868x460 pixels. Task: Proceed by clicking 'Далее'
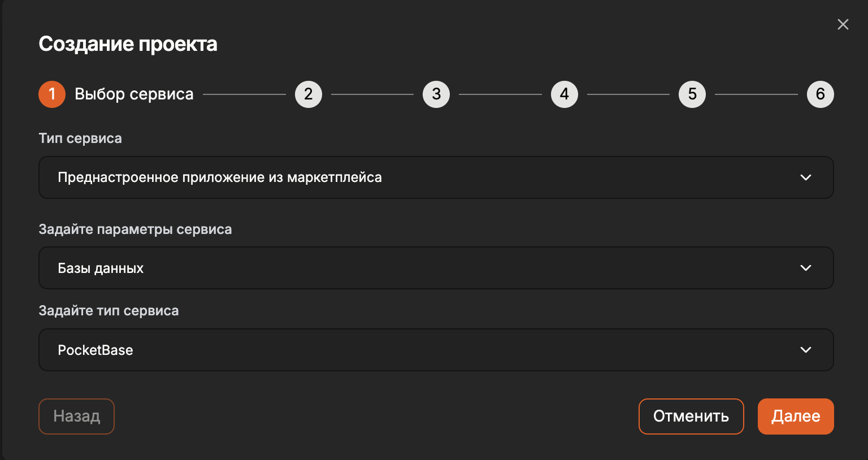[796, 416]
